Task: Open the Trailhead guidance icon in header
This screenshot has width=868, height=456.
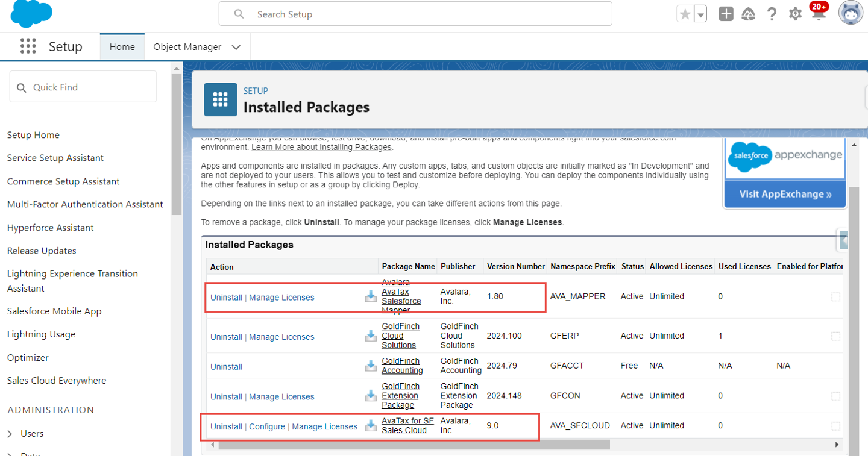Action: point(749,14)
